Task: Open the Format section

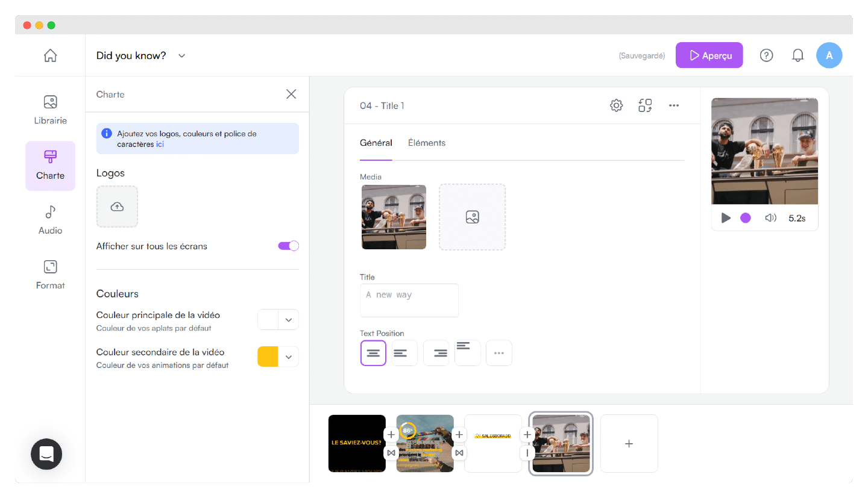Action: 51,275
